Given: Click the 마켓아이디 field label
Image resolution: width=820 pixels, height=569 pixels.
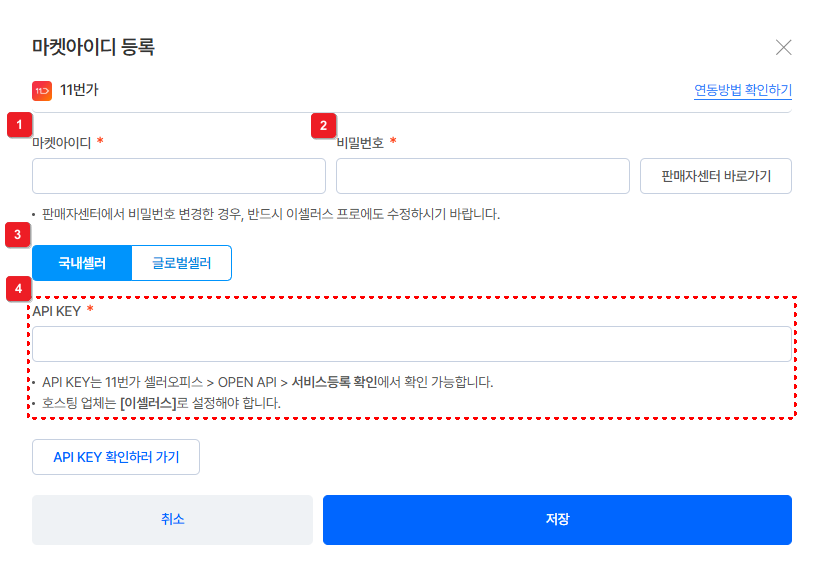Looking at the screenshot, I should tap(62, 143).
